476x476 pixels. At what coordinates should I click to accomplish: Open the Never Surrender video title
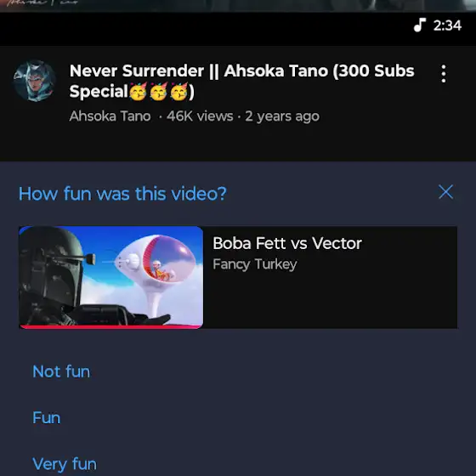(x=241, y=81)
